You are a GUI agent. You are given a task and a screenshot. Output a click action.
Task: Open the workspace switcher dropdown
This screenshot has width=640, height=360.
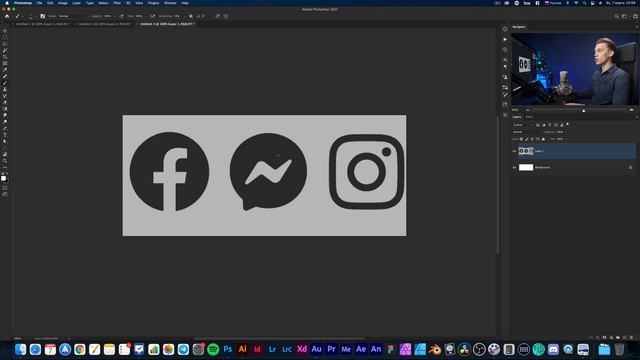625,16
